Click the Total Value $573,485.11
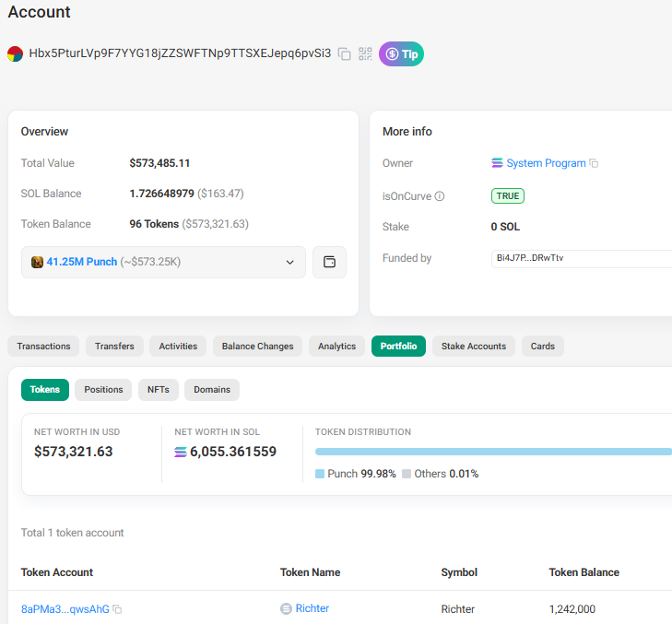672x624 pixels. tap(159, 163)
